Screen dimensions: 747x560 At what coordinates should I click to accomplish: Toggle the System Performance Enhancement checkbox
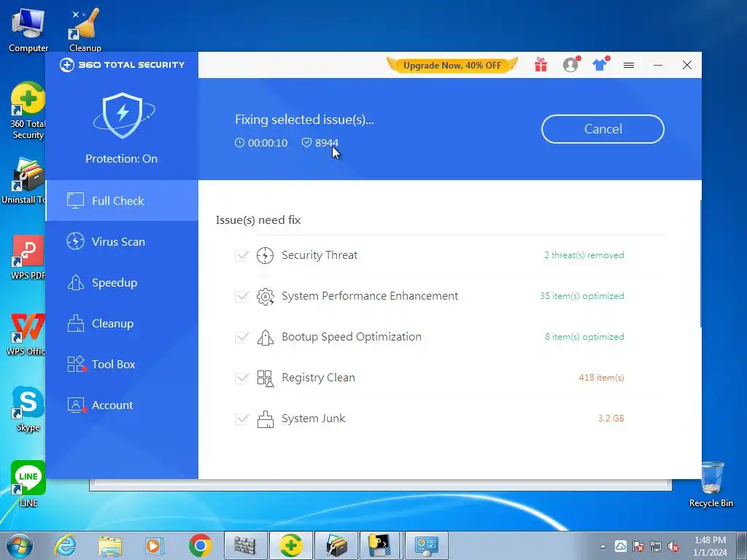tap(241, 297)
